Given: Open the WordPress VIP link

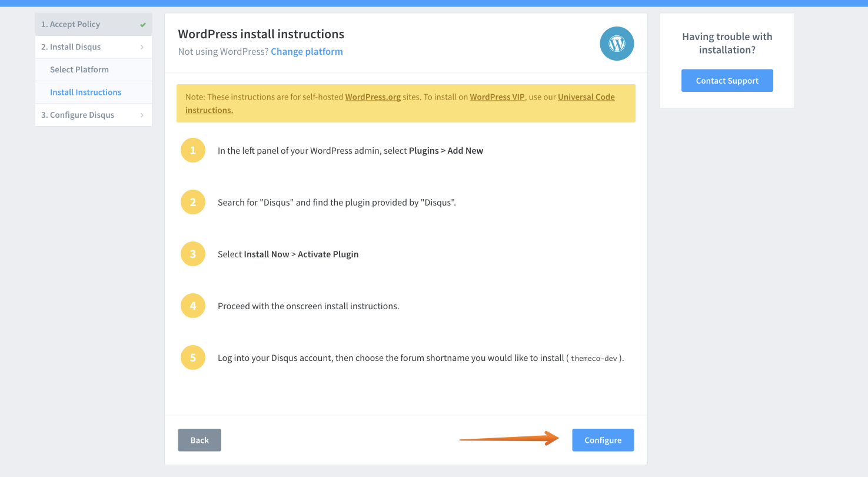Looking at the screenshot, I should [x=497, y=97].
